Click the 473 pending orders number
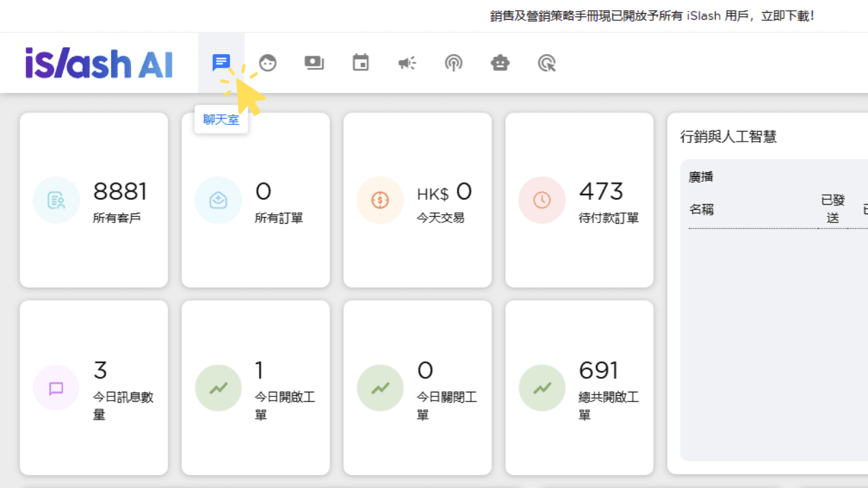868x488 pixels. click(x=601, y=192)
